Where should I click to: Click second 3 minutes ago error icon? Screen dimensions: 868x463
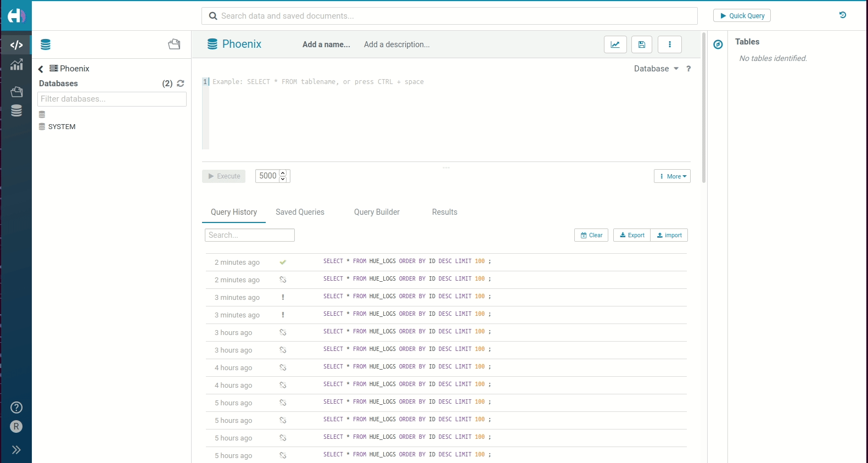point(283,315)
